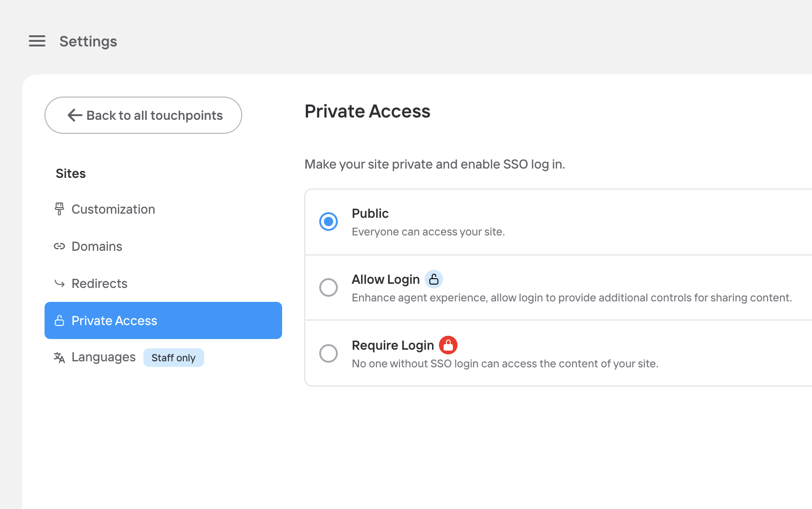Click the Staff only badge
Image resolution: width=812 pixels, height=509 pixels.
tap(174, 358)
